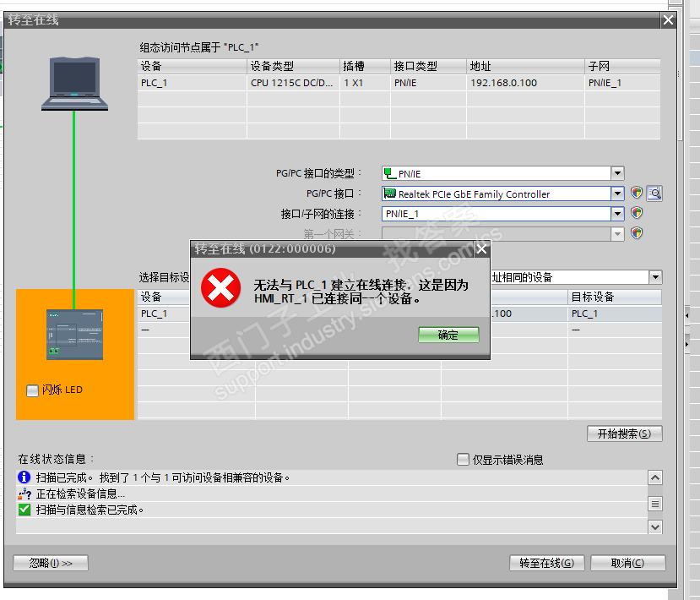Click status log scroll down arrow

click(x=655, y=527)
